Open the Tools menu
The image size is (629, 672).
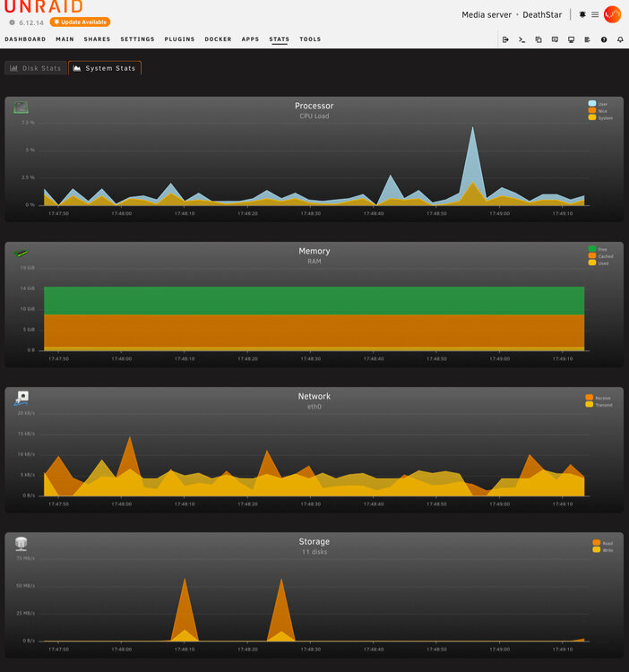click(310, 39)
